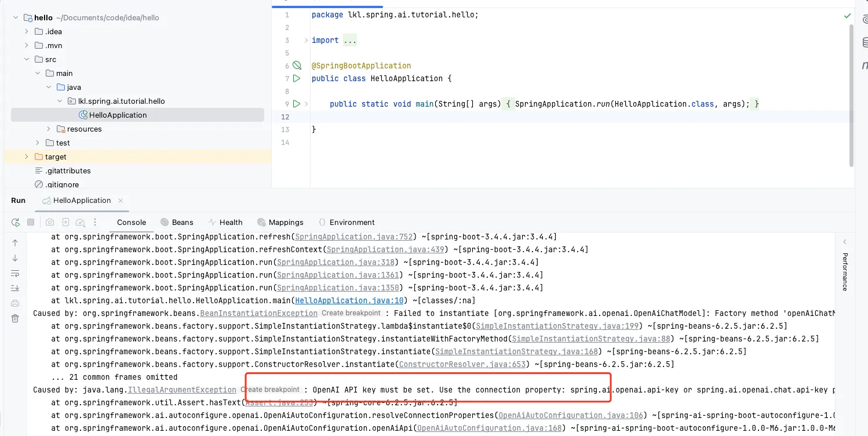
Task: Toggle scroll to end of console
Action: coord(15,288)
